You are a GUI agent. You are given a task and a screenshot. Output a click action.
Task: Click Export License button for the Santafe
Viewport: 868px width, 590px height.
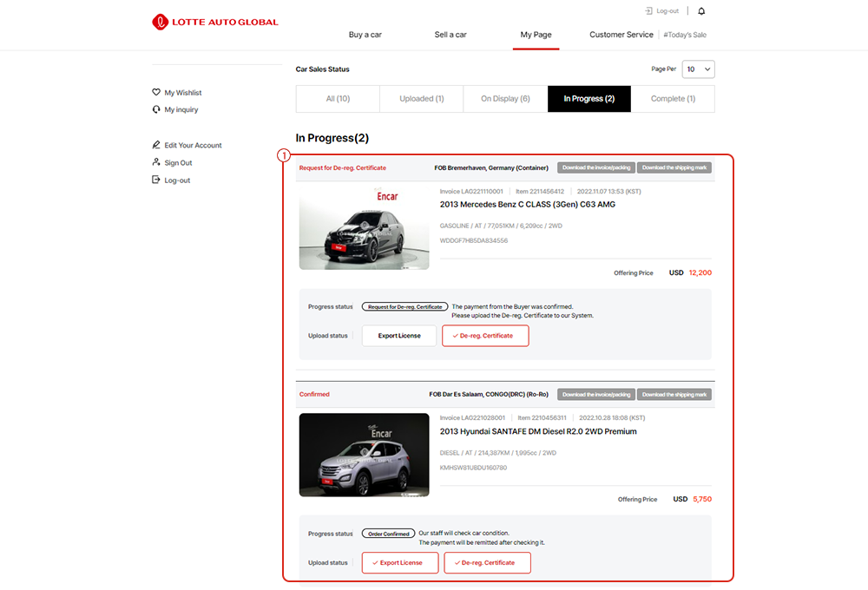400,563
